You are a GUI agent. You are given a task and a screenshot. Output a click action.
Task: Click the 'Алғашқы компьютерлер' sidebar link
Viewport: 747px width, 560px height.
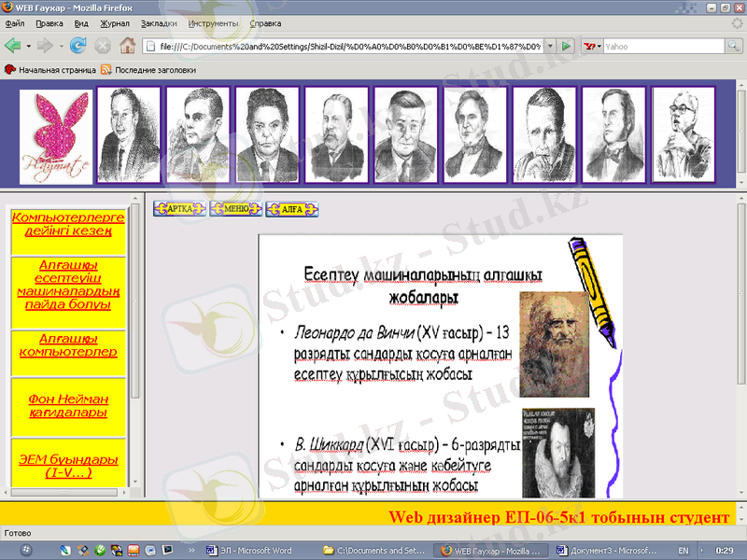(x=68, y=345)
